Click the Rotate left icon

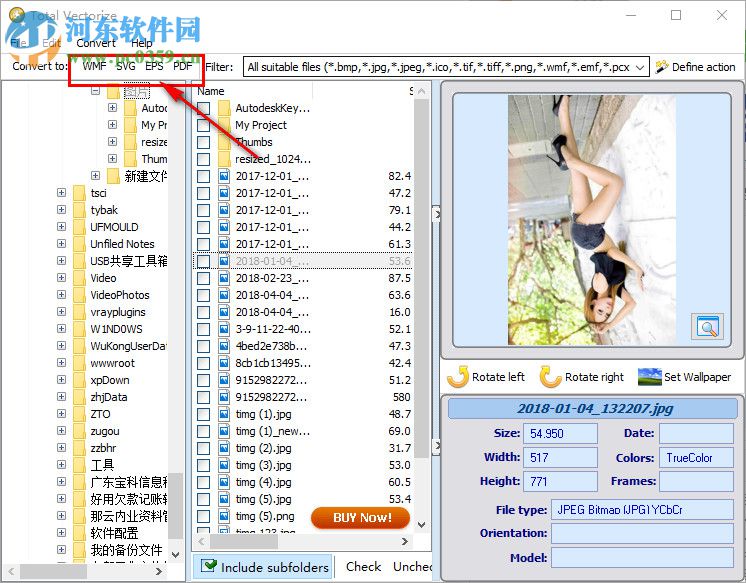pos(458,376)
